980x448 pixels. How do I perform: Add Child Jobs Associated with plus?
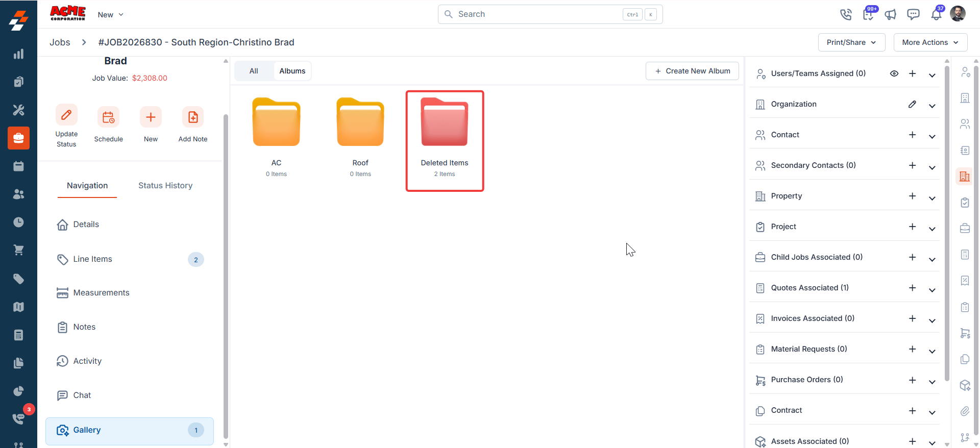click(912, 257)
